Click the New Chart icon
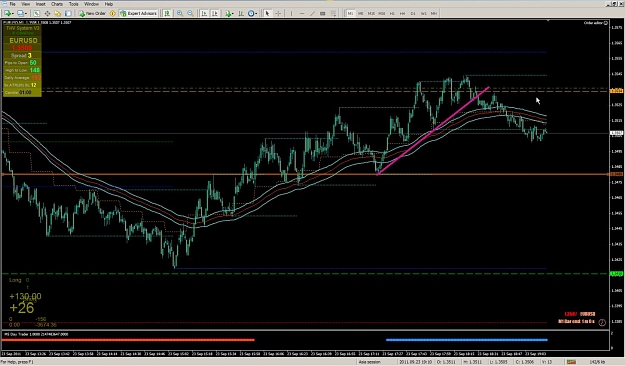Image resolution: width=625 pixels, height=366 pixels. pyautogui.click(x=7, y=14)
